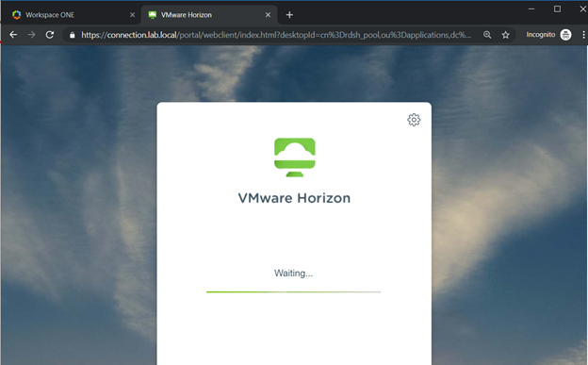588x365 pixels.
Task: Close the Workspace ONE tab
Action: tap(132, 15)
